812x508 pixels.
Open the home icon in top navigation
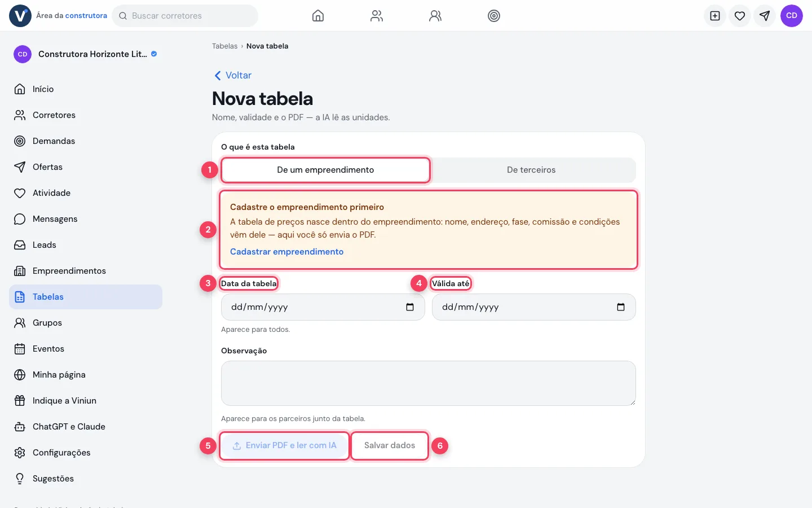(318, 16)
